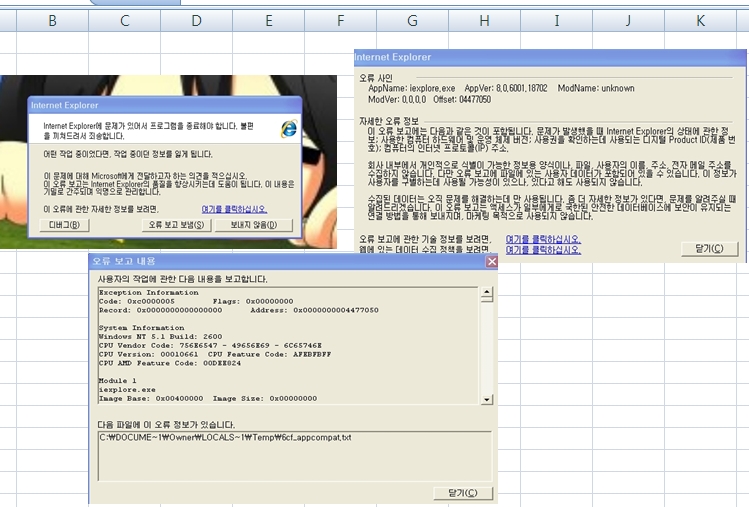Viewport: 749px width, 507px height.
Task: Select column F header
Action: click(341, 21)
